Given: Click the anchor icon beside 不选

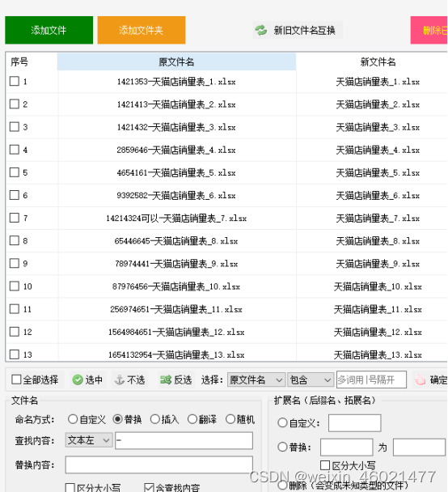Looking at the screenshot, I should [x=119, y=380].
